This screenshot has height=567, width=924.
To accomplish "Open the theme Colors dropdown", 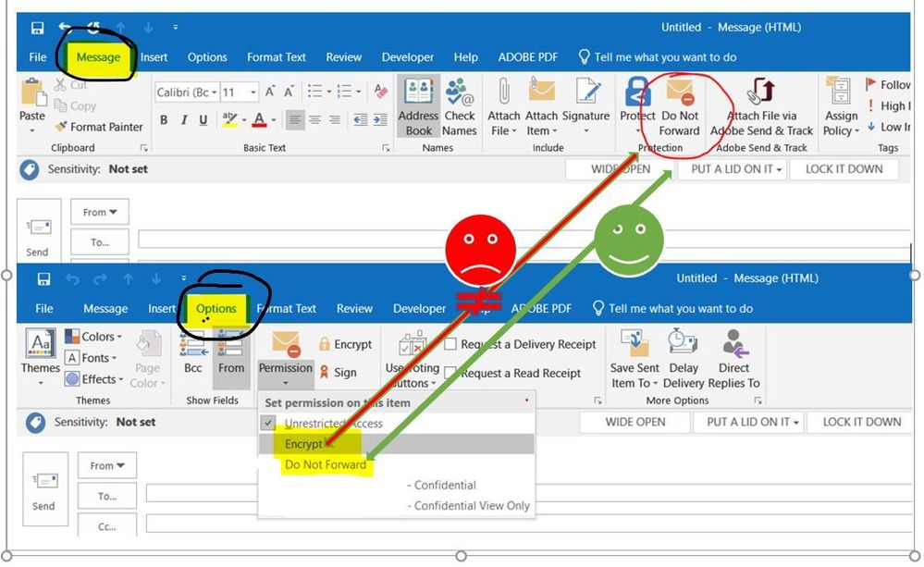I will click(93, 337).
